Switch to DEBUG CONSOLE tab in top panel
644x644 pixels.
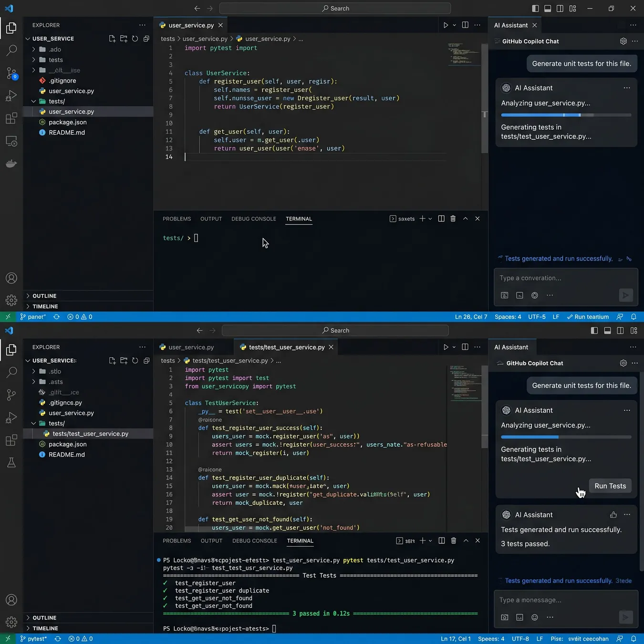click(254, 219)
